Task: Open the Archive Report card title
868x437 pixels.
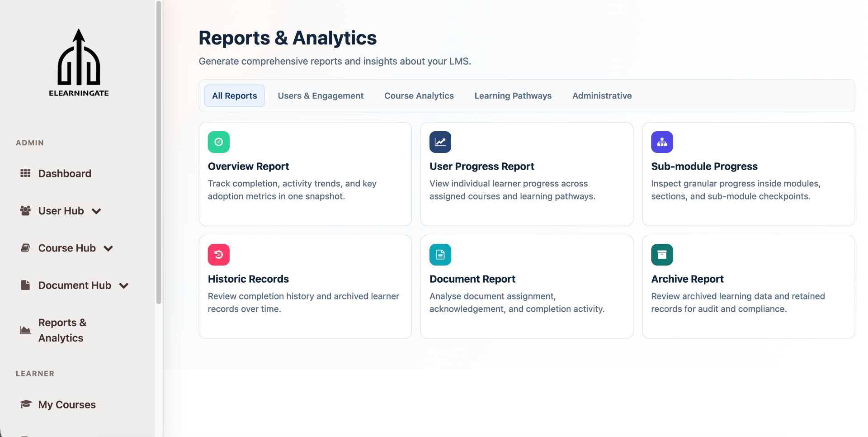Action: coord(687,279)
